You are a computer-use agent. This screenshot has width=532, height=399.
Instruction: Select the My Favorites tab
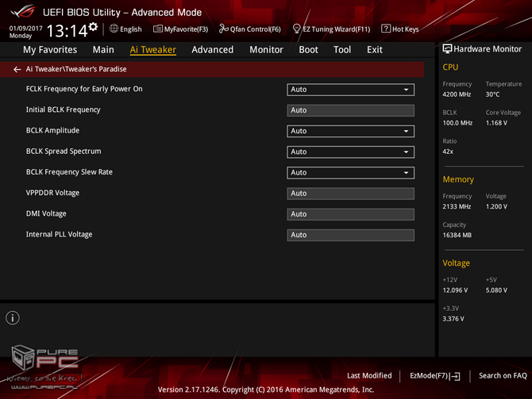pyautogui.click(x=50, y=50)
